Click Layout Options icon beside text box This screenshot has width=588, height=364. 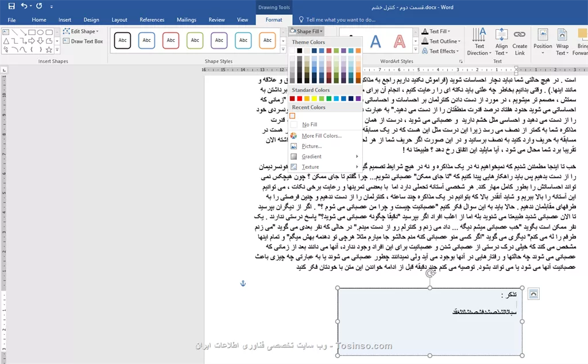533,294
